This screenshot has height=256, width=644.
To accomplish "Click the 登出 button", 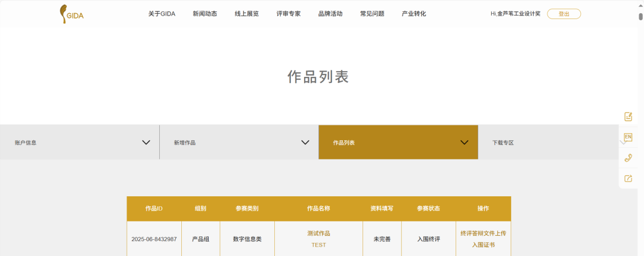I will pos(564,14).
